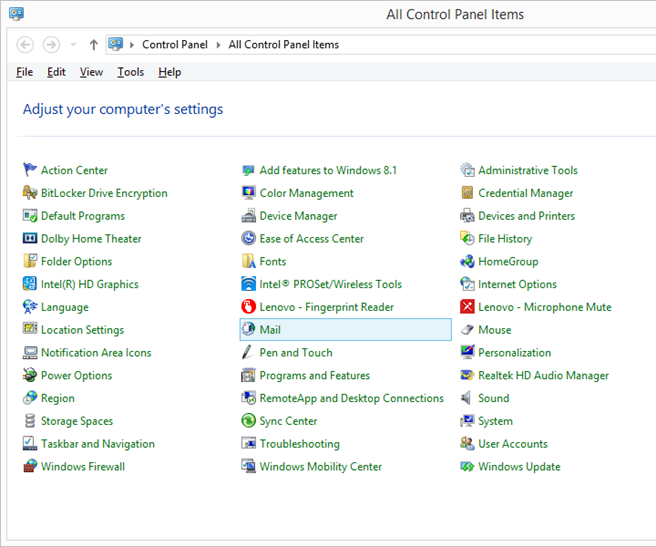The width and height of the screenshot is (656, 547).
Task: Expand the recent locations dropdown arrow
Action: pos(73,45)
